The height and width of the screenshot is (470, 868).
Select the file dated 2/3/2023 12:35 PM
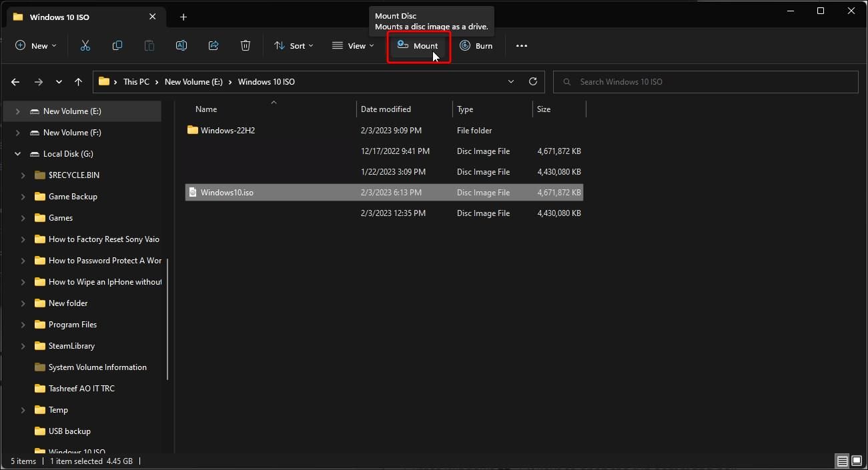[x=384, y=213]
